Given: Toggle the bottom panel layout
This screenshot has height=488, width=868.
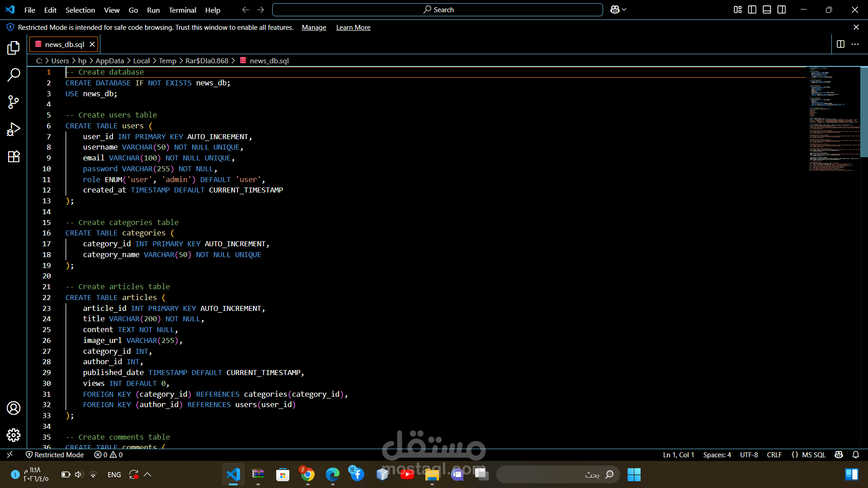Looking at the screenshot, I should click(x=767, y=9).
